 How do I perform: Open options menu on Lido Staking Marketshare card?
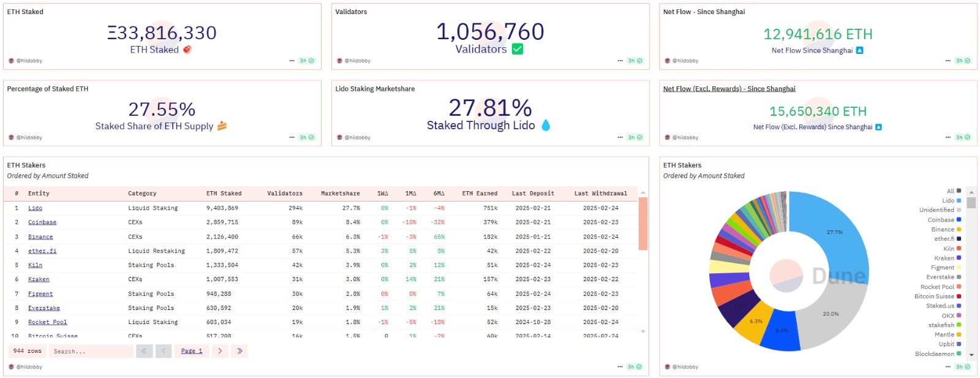[x=620, y=137]
